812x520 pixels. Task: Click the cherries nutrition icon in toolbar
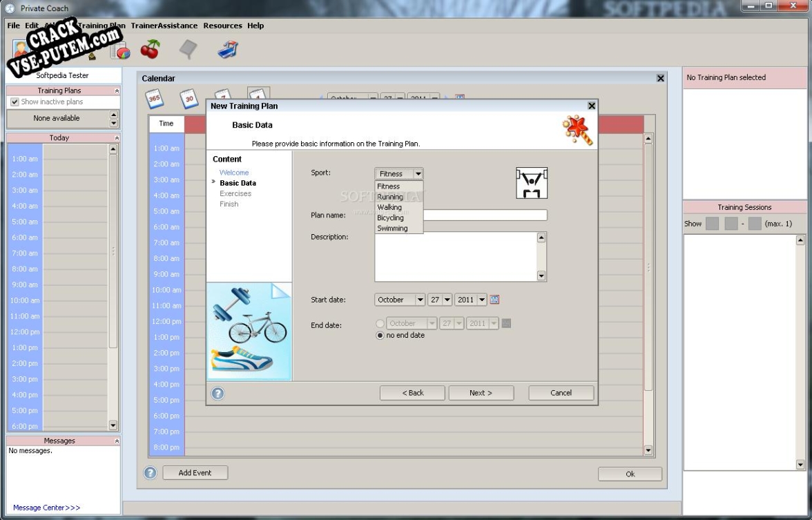(151, 50)
